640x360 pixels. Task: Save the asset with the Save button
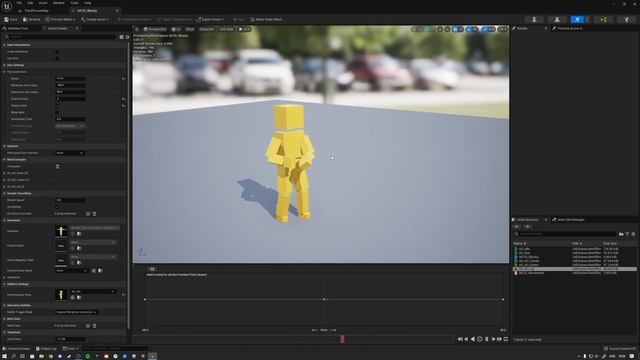11,19
